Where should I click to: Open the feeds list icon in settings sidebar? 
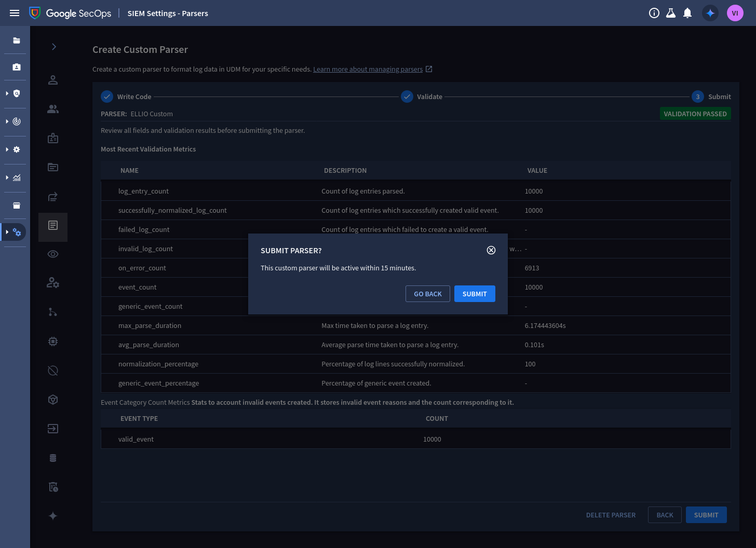tap(53, 167)
